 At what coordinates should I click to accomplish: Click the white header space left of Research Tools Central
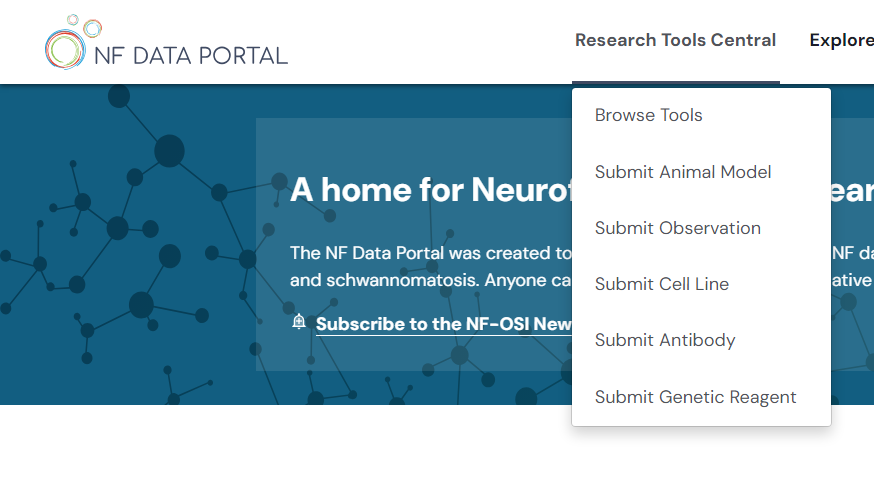(430, 41)
